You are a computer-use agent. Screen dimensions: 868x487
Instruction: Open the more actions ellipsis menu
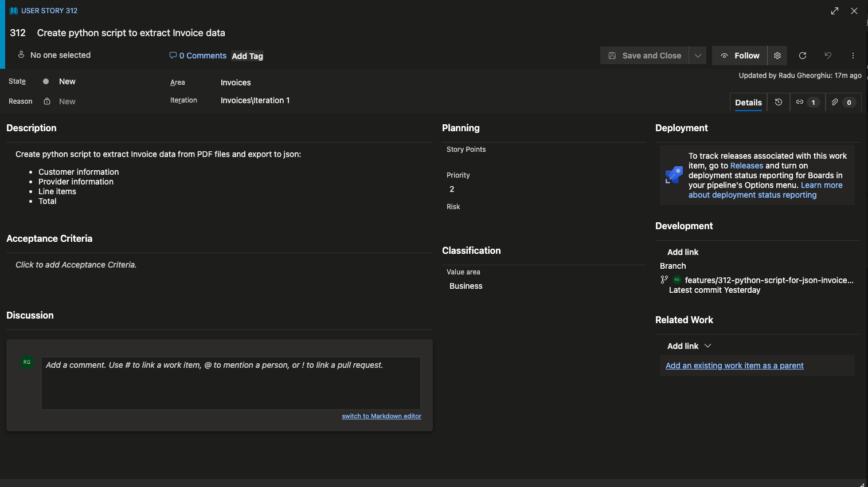pos(853,56)
